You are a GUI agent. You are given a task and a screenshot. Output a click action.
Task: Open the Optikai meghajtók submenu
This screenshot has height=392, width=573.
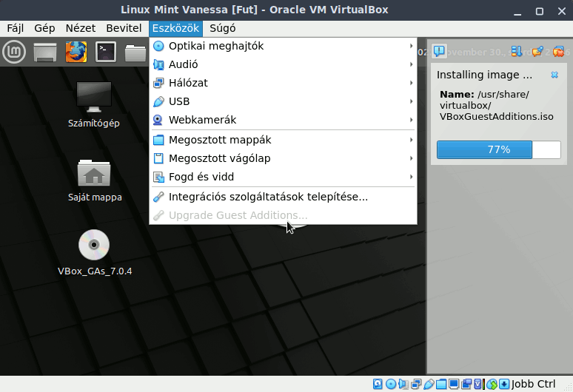point(284,46)
